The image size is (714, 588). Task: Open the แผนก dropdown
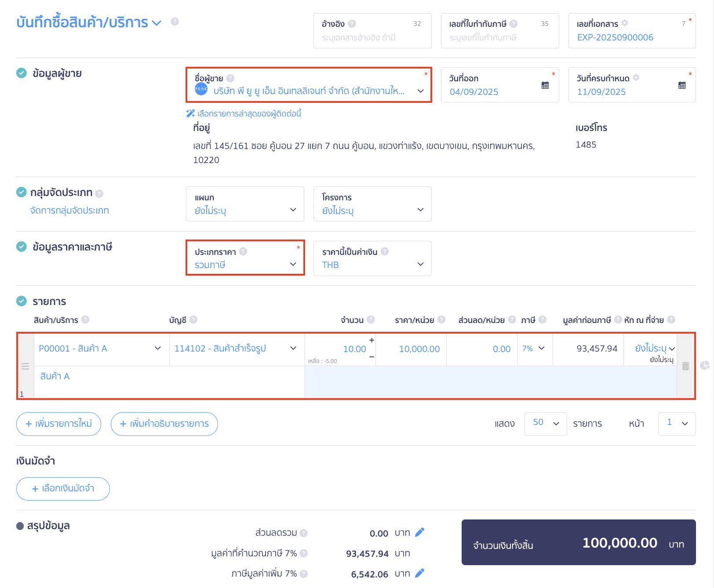(245, 210)
